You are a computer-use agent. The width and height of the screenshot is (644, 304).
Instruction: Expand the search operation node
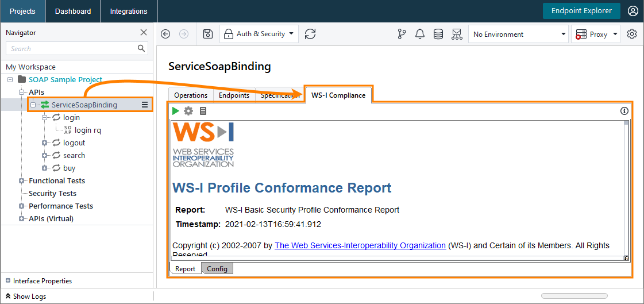[44, 156]
